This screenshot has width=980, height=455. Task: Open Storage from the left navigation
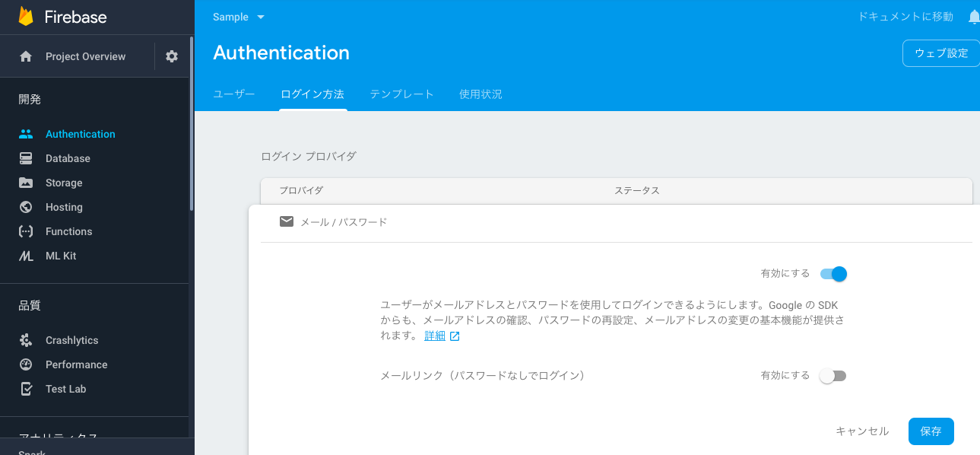tap(26, 182)
